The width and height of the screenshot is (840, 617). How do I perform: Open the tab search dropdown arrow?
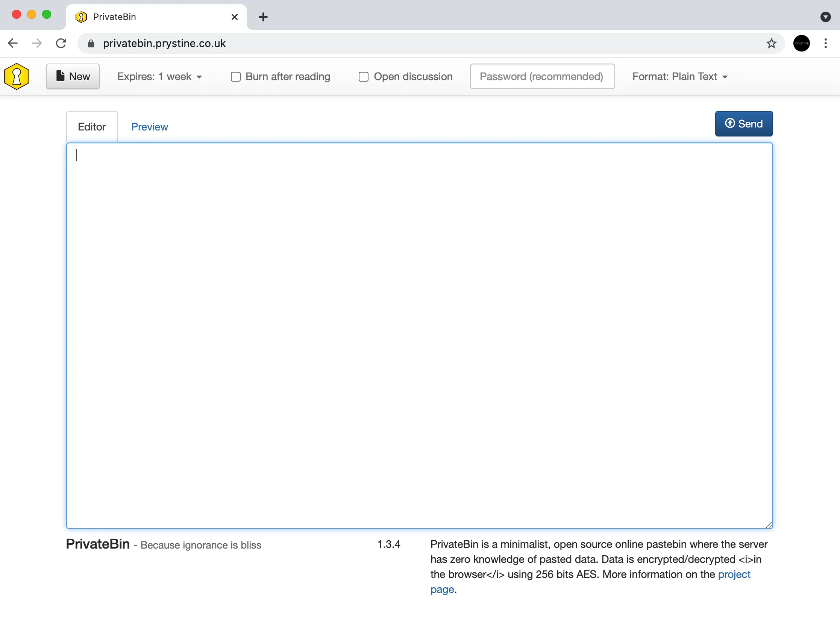pos(825,17)
